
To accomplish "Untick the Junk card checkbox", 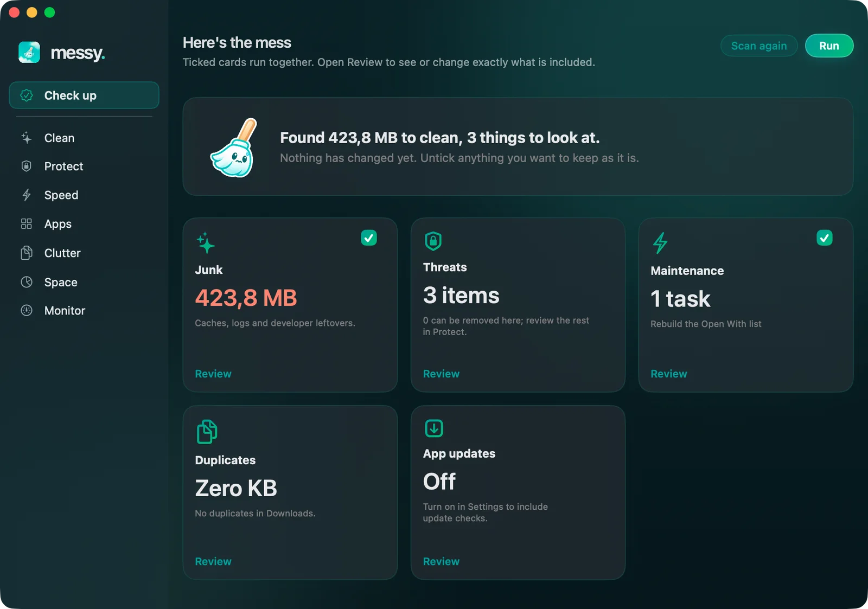I will pos(369,238).
